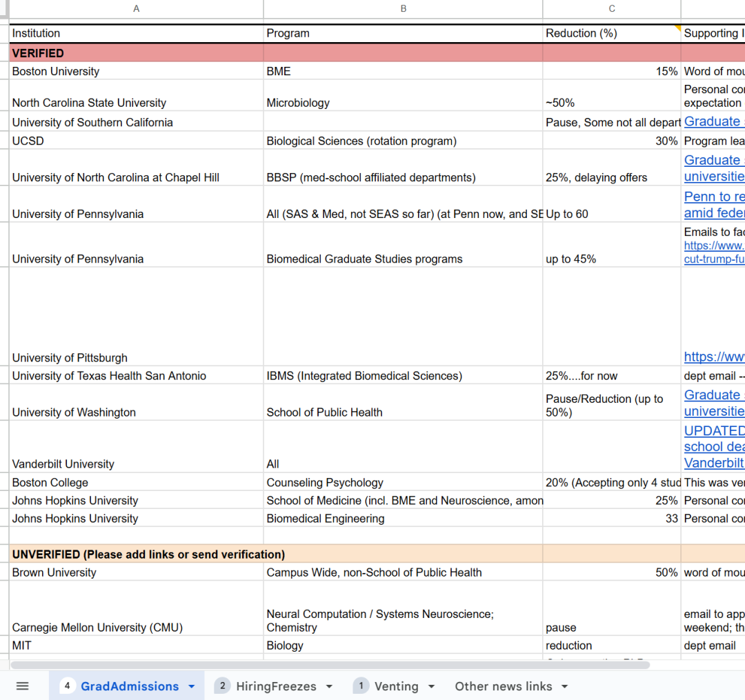
Task: Open GradAdmissions tab dropdown arrow
Action: [x=192, y=686]
